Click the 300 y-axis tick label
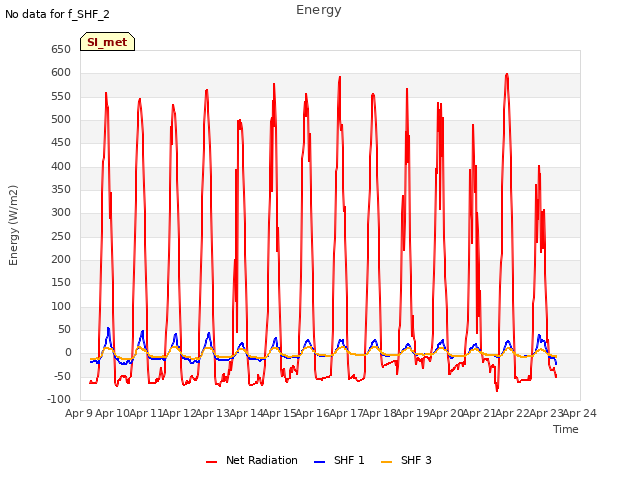Viewport: 640px width, 480px height. pos(61,213)
